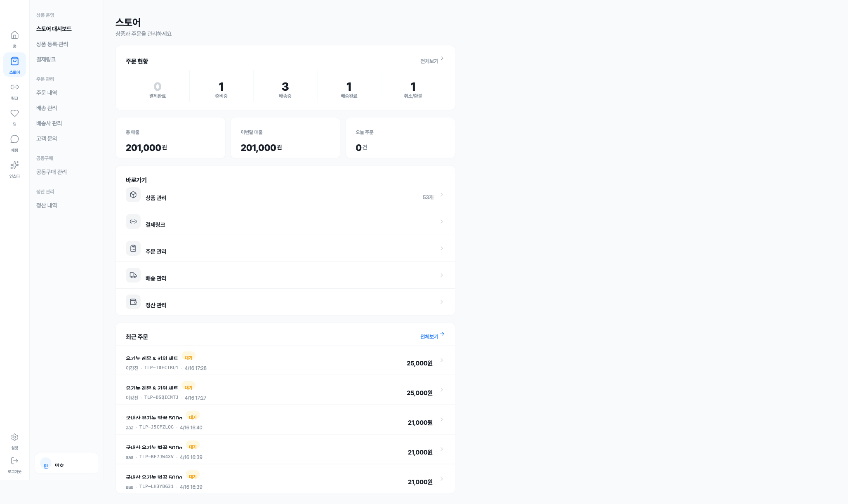Click the 정산 관리 wallet icon

point(133,302)
